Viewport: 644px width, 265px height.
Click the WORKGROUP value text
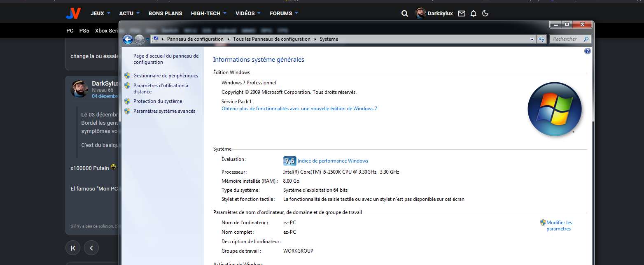(x=298, y=251)
